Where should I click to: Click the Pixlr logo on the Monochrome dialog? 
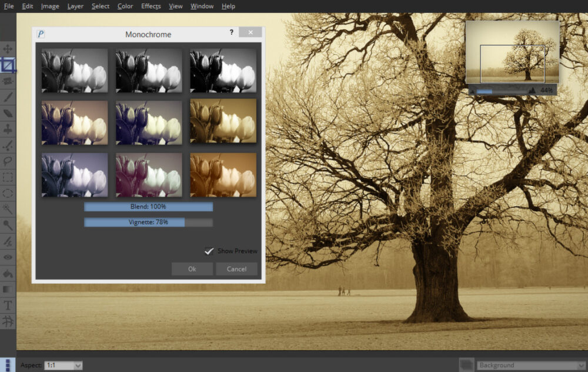click(42, 34)
